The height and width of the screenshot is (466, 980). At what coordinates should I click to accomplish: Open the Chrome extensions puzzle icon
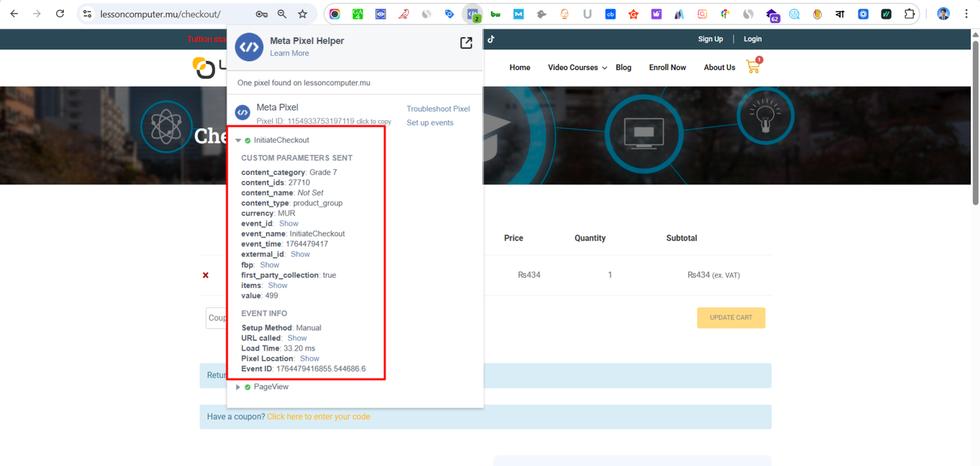click(910, 13)
